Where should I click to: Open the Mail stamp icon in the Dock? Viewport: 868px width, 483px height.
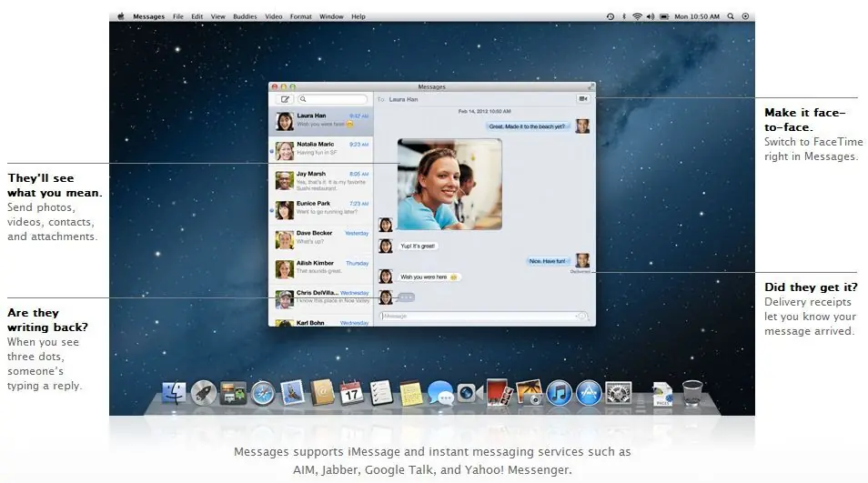[x=292, y=393]
